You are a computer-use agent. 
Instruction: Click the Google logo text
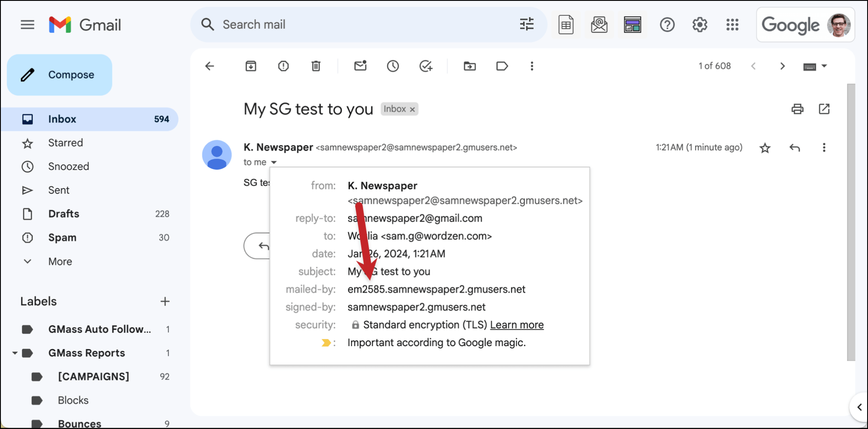[790, 25]
